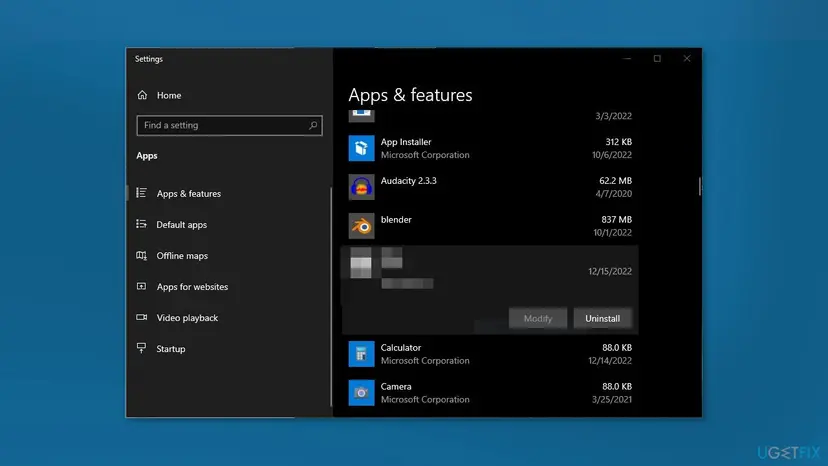
Task: Click the Audacity headphones app icon
Action: point(361,187)
